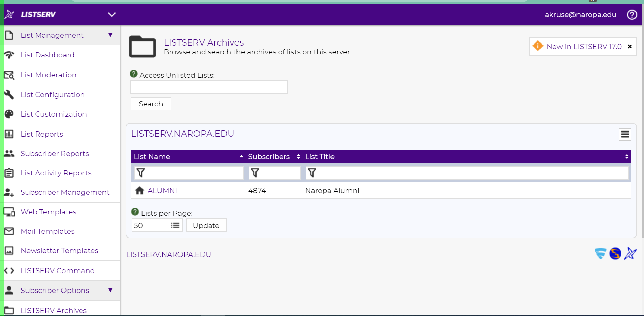644x316 pixels.
Task: Open Subscriber Reports menu item
Action: pyautogui.click(x=55, y=154)
